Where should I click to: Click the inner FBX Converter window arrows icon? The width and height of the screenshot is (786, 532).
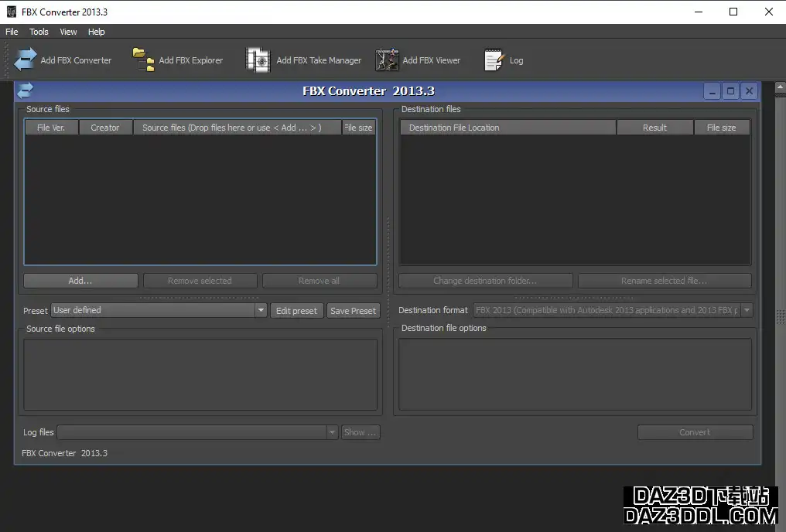point(25,90)
